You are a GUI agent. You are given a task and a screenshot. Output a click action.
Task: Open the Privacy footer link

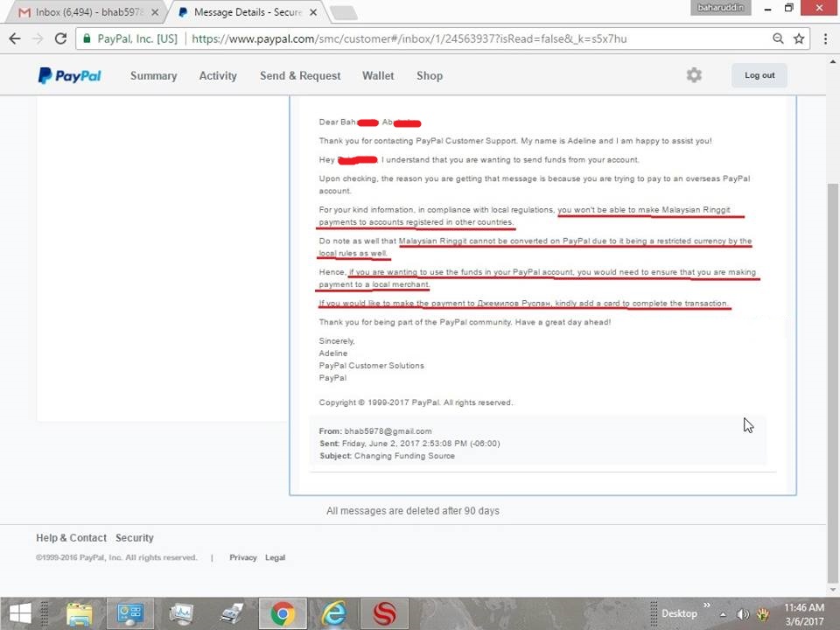pyautogui.click(x=243, y=557)
